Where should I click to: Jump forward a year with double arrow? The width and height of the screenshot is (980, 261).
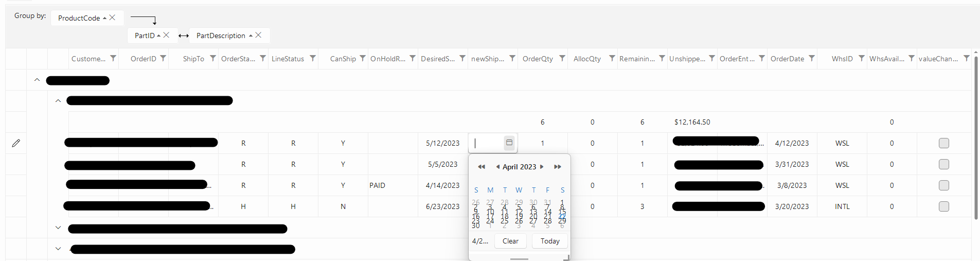click(557, 167)
